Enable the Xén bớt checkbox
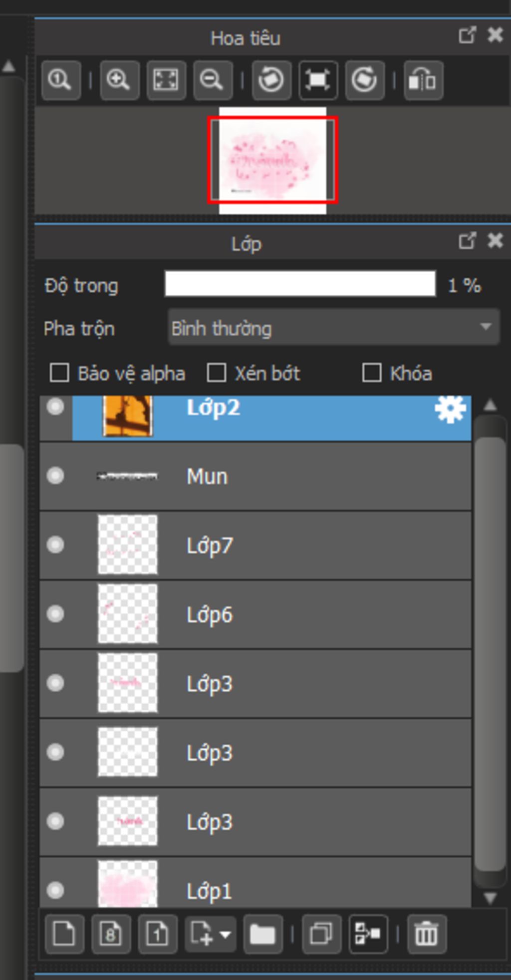 tap(217, 373)
